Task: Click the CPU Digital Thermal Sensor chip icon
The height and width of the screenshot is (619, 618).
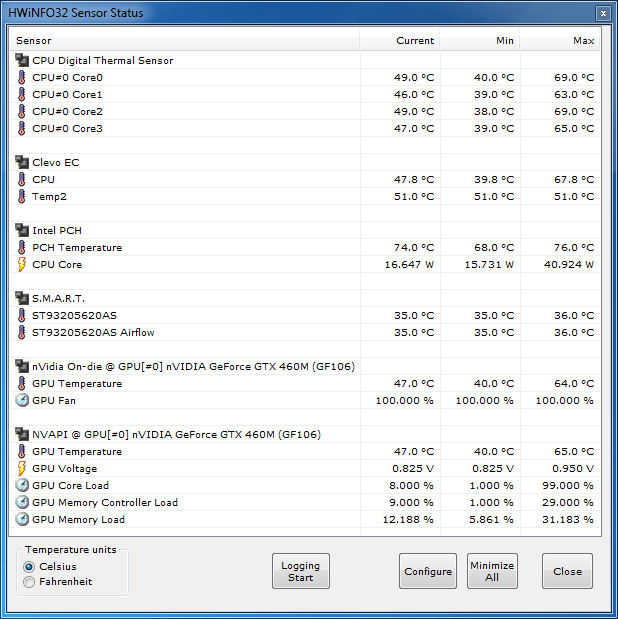Action: [22, 60]
